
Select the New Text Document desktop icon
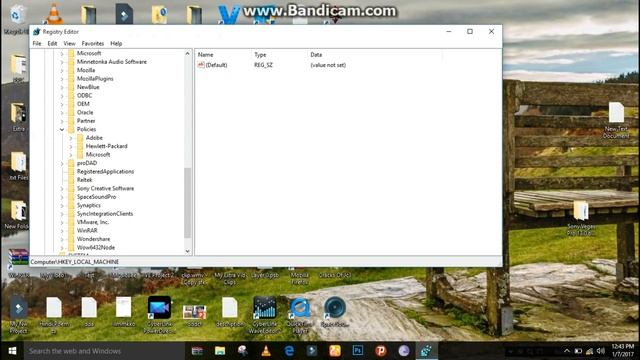(616, 120)
